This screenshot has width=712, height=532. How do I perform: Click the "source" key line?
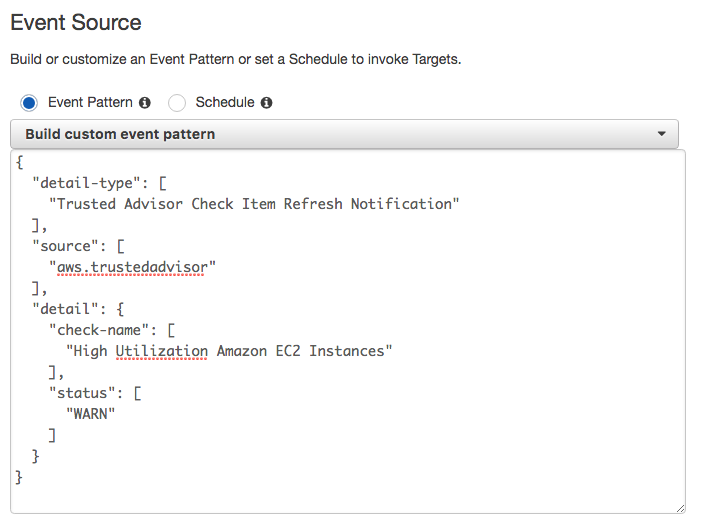tap(78, 246)
